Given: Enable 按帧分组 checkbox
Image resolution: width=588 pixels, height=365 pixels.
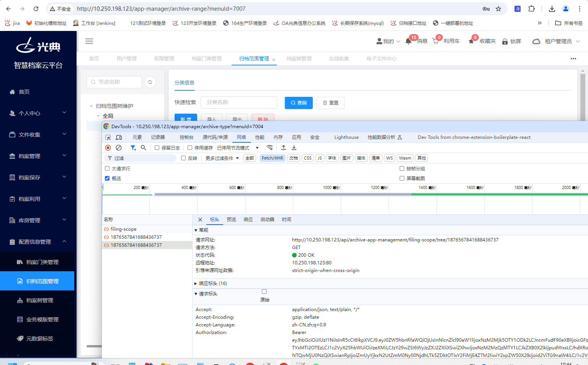Looking at the screenshot, I should (x=402, y=168).
